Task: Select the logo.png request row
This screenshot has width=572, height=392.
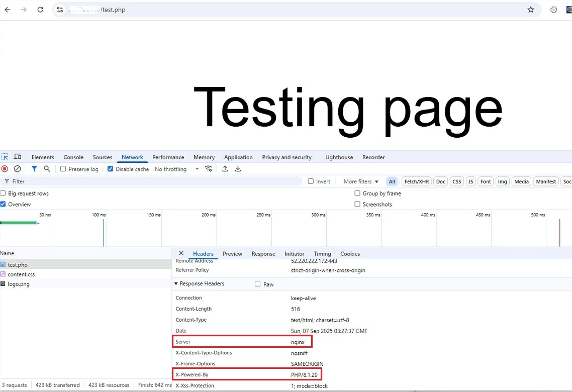Action: (x=86, y=284)
